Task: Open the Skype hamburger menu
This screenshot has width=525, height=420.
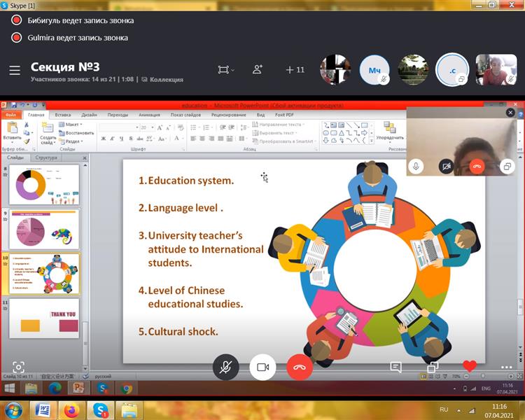Action: (x=15, y=70)
